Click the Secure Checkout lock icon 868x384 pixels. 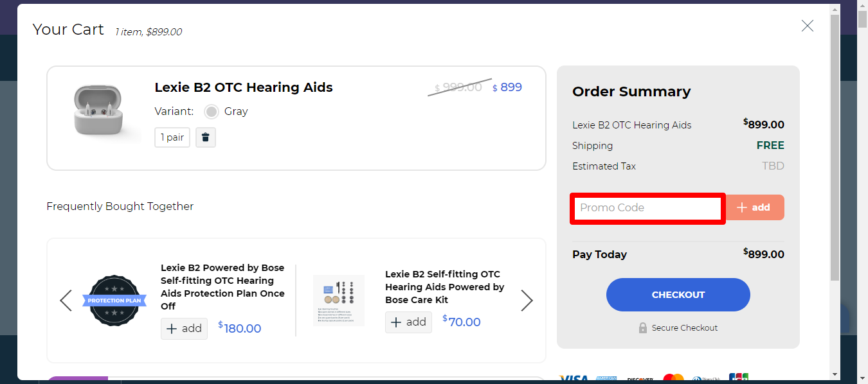click(x=642, y=327)
